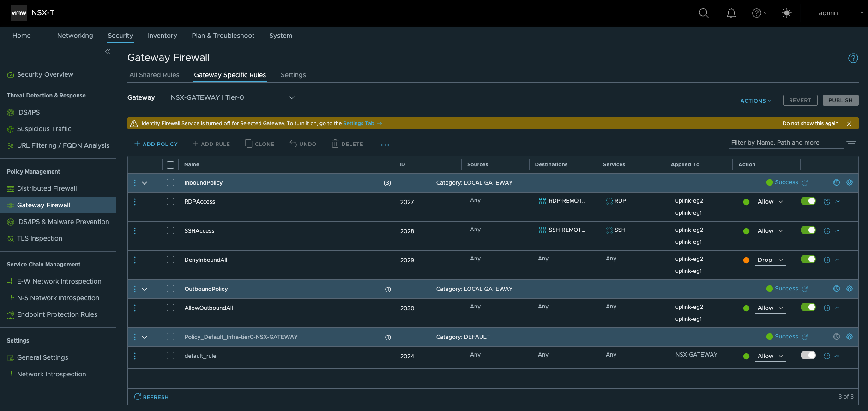868x411 pixels.
Task: Open Plan & Troubleshoot tab
Action: [x=223, y=36]
